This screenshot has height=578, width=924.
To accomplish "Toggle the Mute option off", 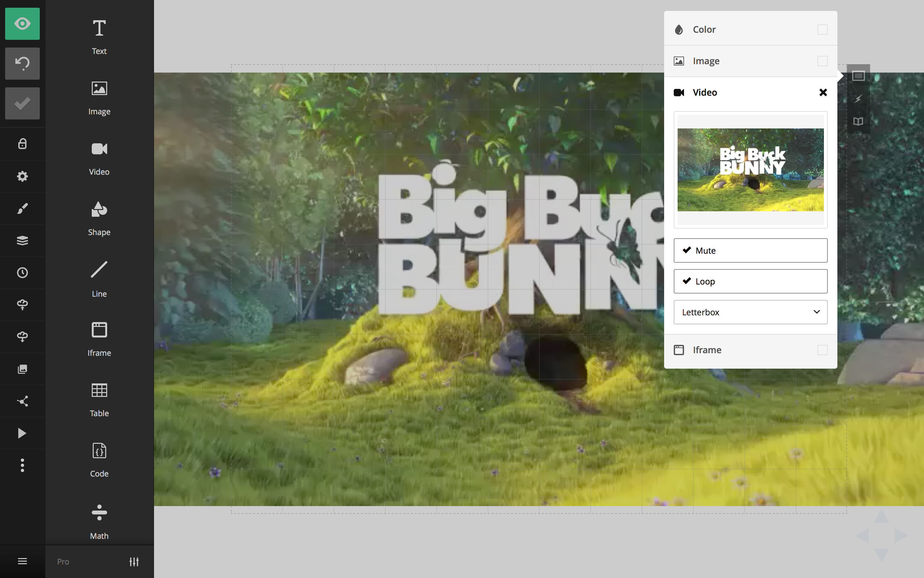I will 750,250.
